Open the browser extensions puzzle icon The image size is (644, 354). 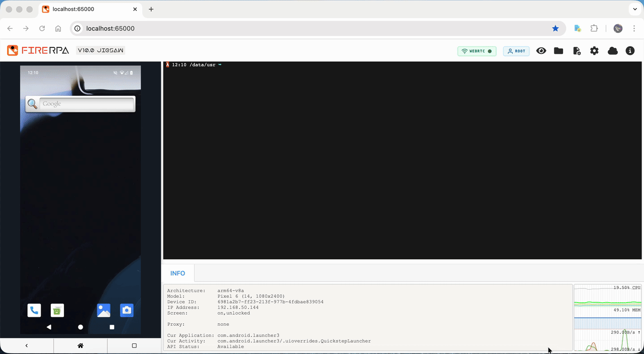click(x=594, y=29)
